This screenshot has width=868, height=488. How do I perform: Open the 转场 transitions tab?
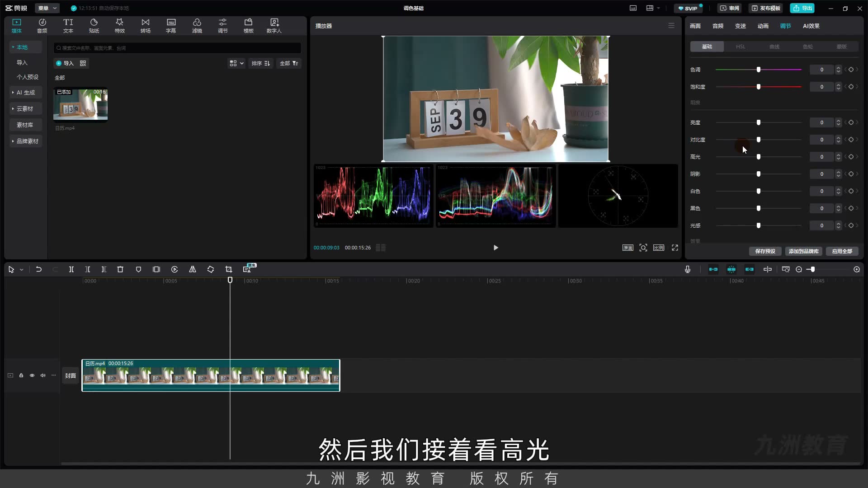(x=145, y=26)
